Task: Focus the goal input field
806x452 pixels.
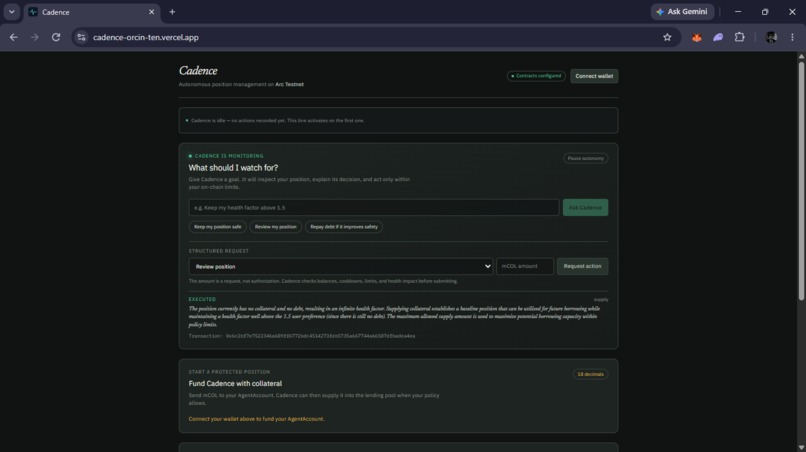Action: coord(374,208)
